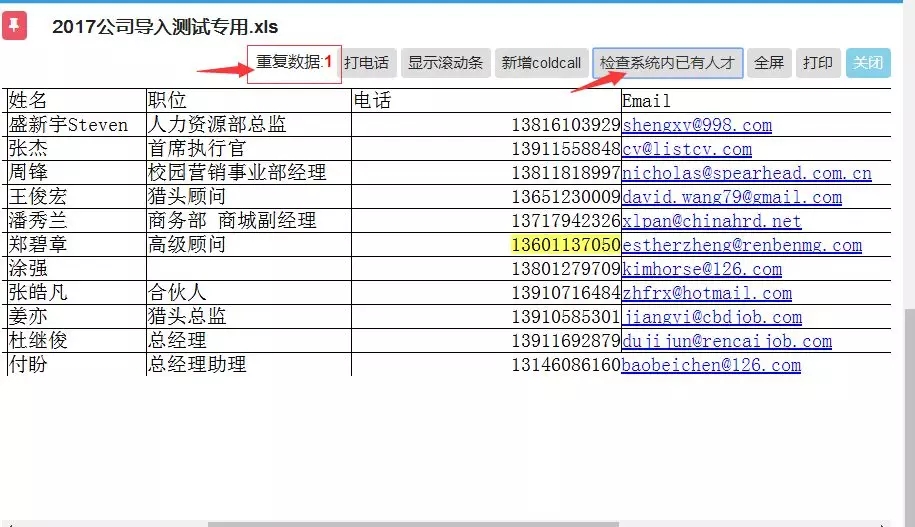Select position cell 首席执行官

pos(249,149)
